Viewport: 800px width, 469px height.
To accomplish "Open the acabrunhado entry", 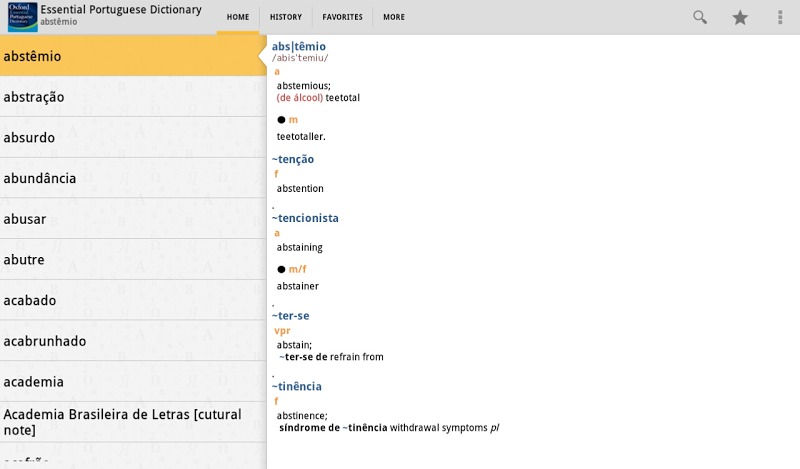I will click(x=132, y=341).
